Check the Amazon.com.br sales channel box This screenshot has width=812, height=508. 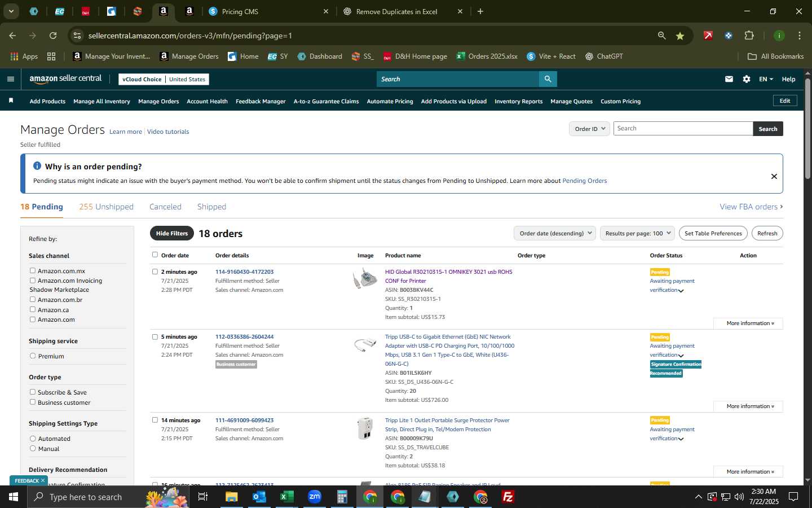(x=33, y=300)
